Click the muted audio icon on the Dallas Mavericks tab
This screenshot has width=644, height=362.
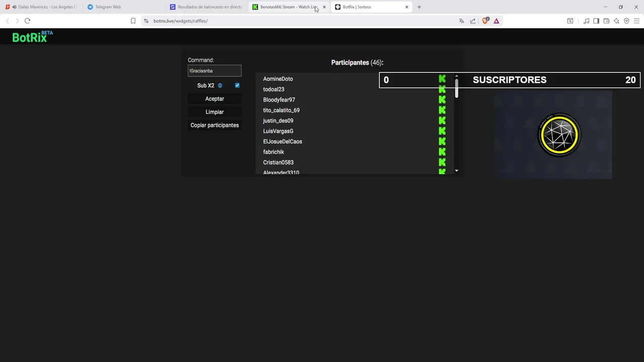14,7
